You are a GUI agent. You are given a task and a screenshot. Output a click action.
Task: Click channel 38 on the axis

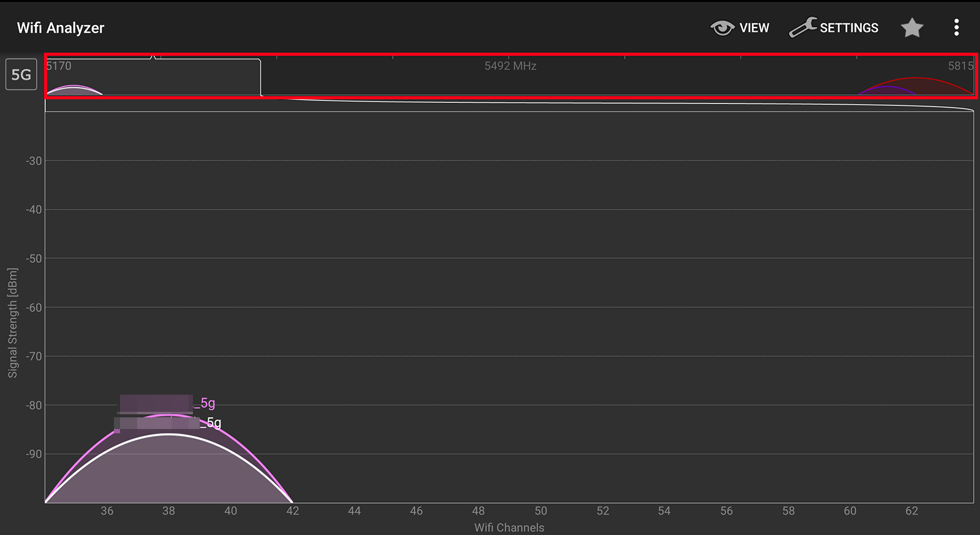tap(168, 511)
